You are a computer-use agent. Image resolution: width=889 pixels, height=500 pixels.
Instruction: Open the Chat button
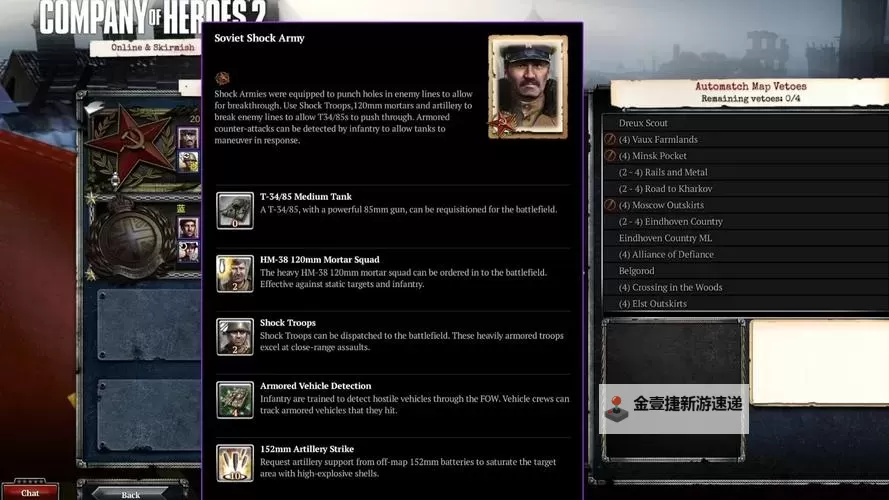point(30,492)
